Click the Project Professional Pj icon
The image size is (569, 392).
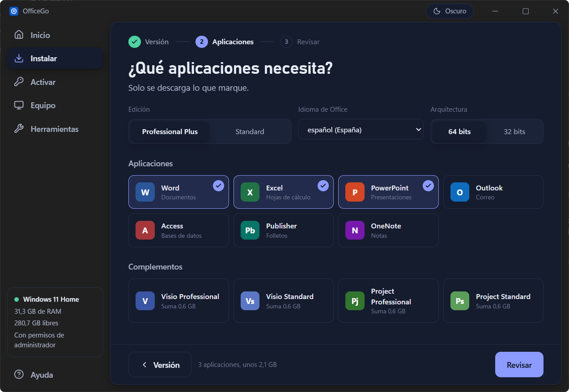pyautogui.click(x=355, y=301)
